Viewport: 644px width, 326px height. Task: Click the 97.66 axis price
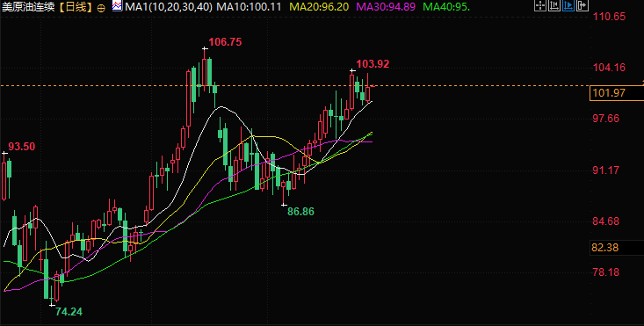(x=605, y=119)
